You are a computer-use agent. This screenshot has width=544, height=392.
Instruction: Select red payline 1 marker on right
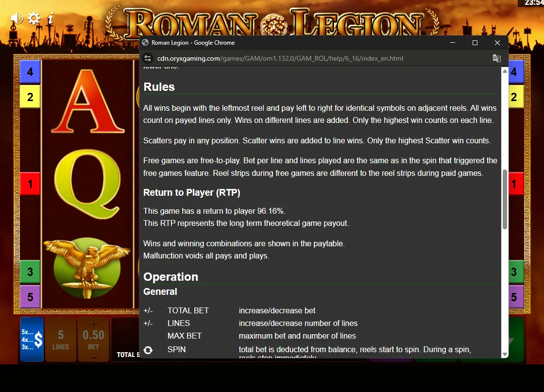click(x=514, y=184)
